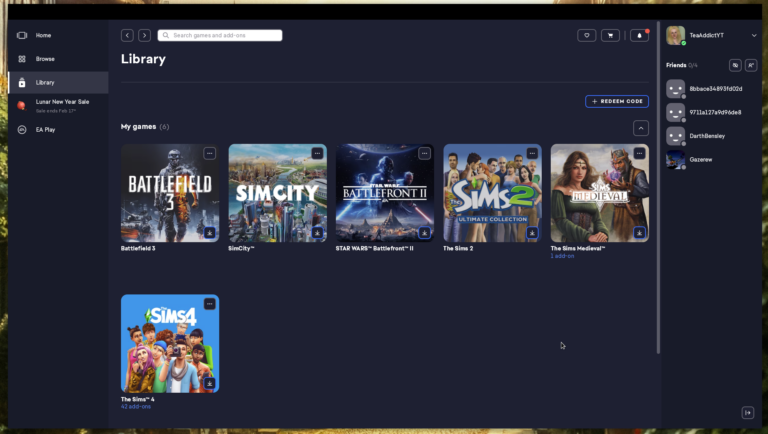Click Gazerew's avatar picture
Viewport: 768px width, 434px height.
(x=675, y=160)
